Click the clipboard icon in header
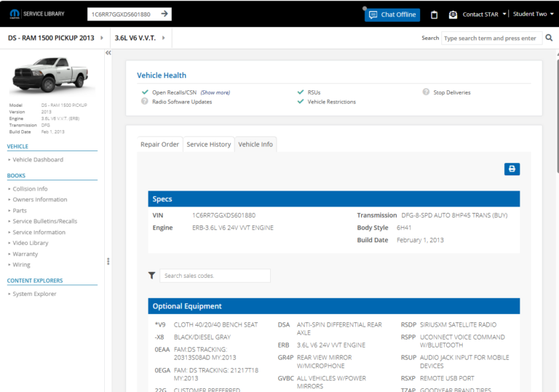This screenshot has width=559, height=392. pos(434,15)
